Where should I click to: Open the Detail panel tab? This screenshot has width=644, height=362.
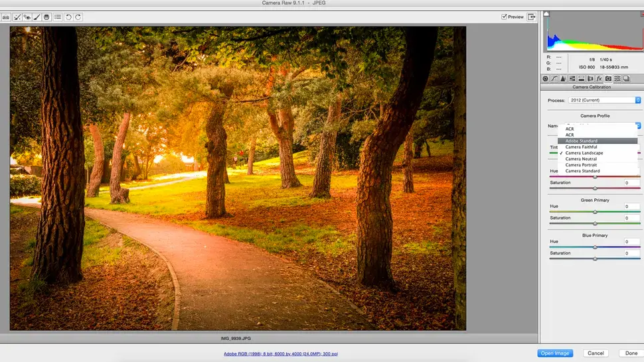[x=563, y=78]
